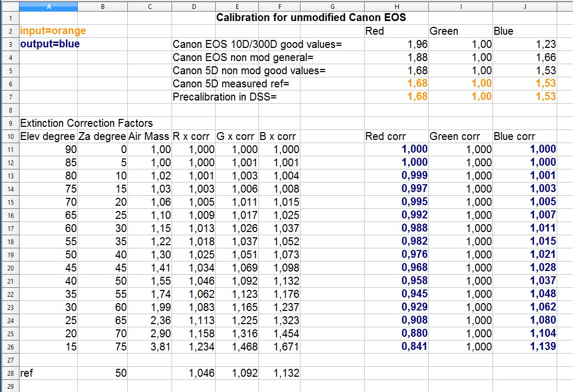Click the 'Calibration for unmodified Canon EOS' title cell
573x392 pixels.
point(311,18)
